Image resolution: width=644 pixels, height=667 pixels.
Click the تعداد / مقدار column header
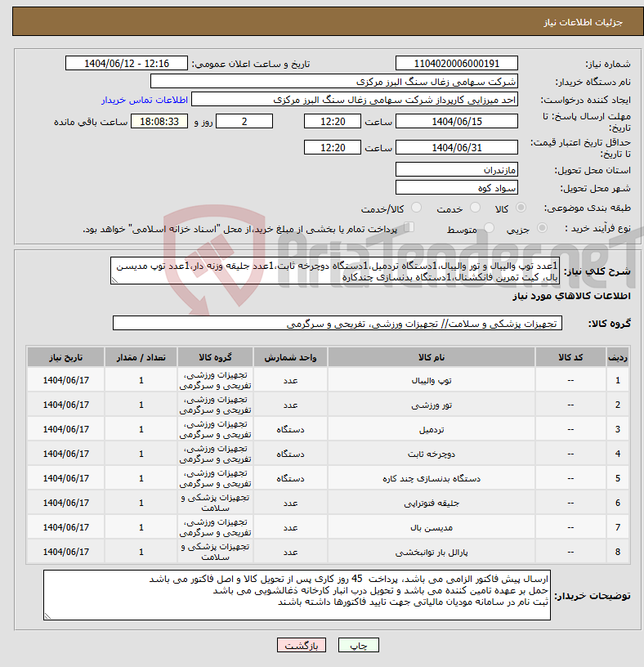click(x=141, y=357)
